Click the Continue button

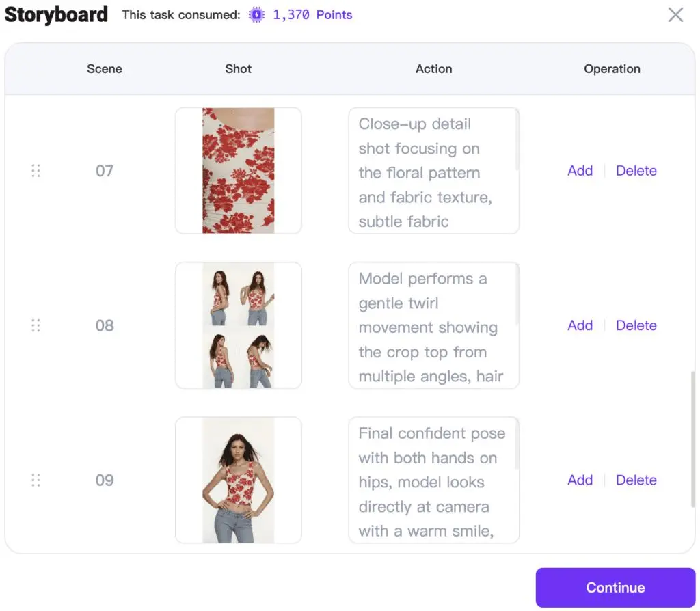[x=615, y=587]
